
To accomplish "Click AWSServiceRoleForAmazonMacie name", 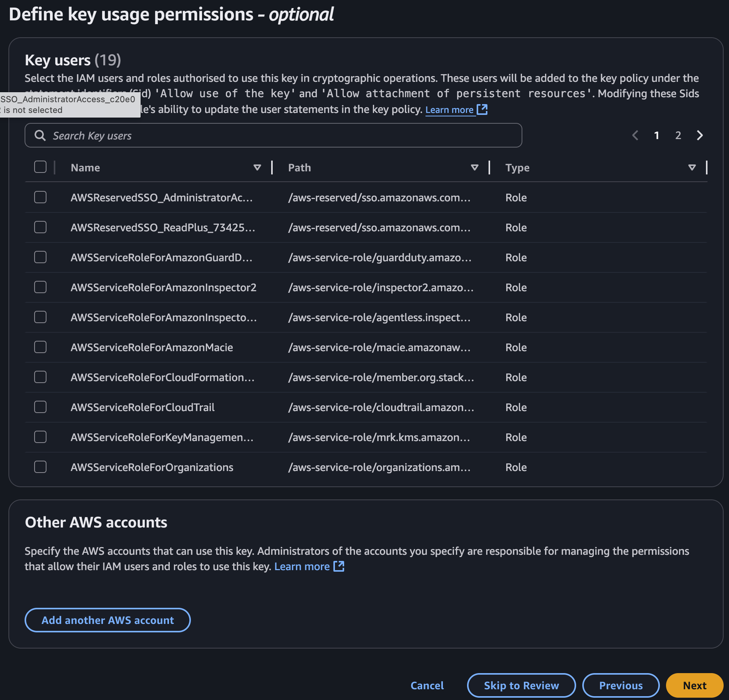I will pyautogui.click(x=152, y=347).
